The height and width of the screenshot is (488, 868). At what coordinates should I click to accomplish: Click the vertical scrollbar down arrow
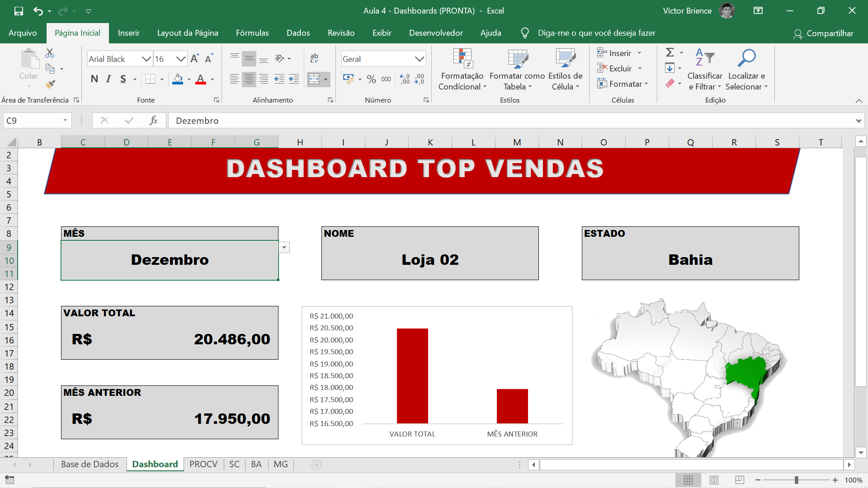coord(861,452)
